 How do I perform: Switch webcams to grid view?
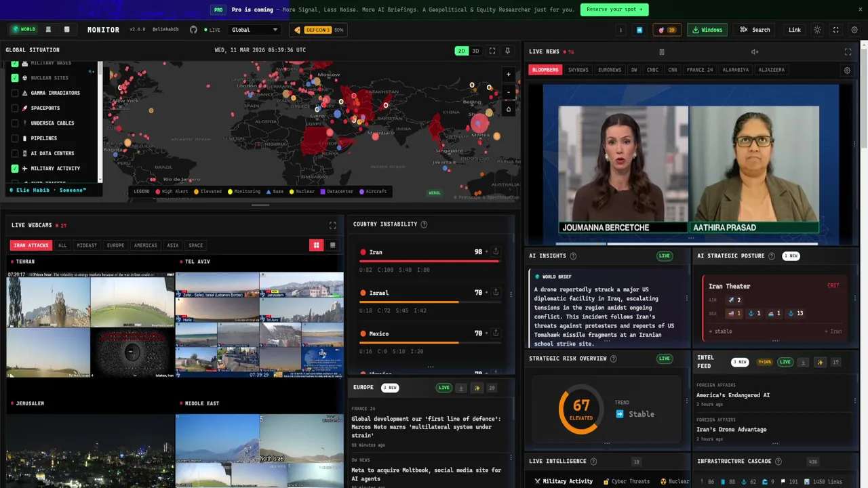pyautogui.click(x=316, y=245)
